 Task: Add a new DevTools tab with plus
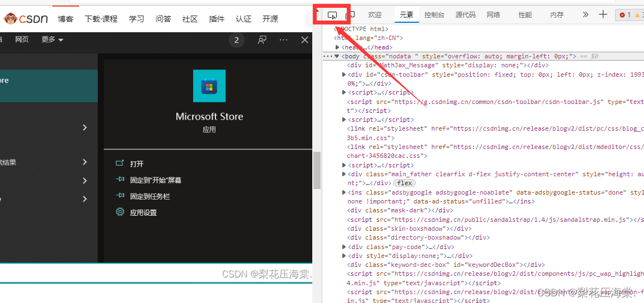[x=603, y=15]
